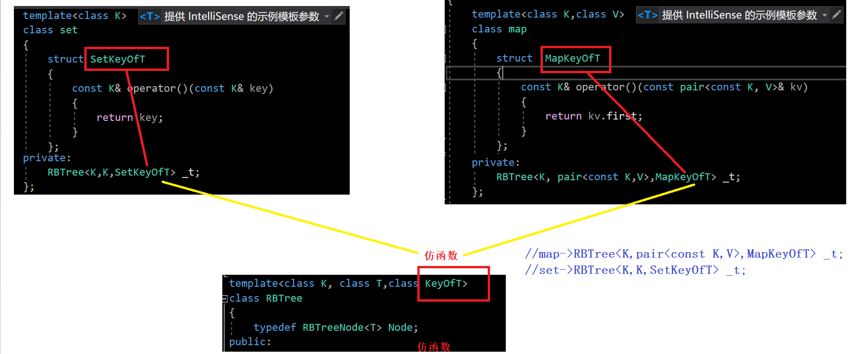
Task: Click the "typedef RBTreeNode<T> Node;" line
Action: coord(336,328)
